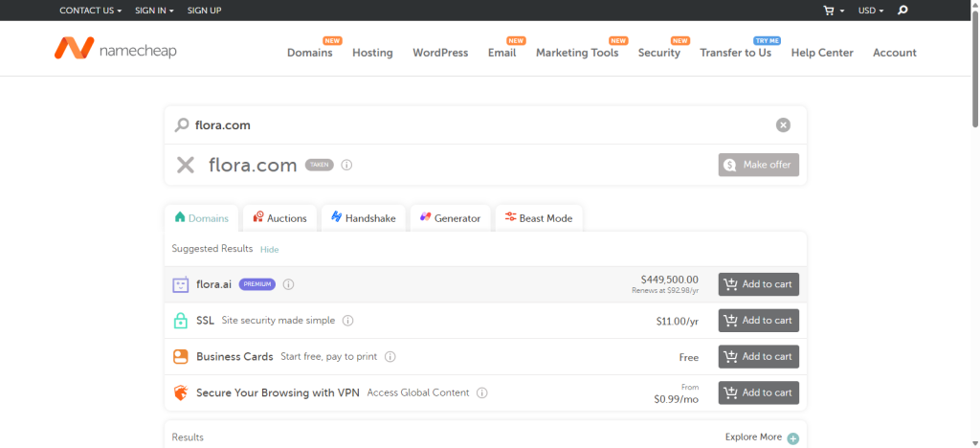Image resolution: width=980 pixels, height=448 pixels.
Task: Click the X taken icon beside flora.com
Action: click(x=186, y=165)
